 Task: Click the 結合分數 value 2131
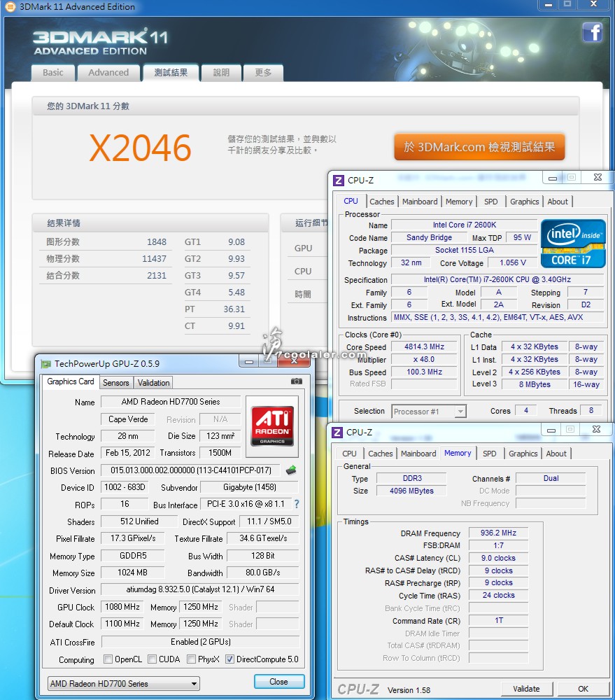pyautogui.click(x=157, y=275)
